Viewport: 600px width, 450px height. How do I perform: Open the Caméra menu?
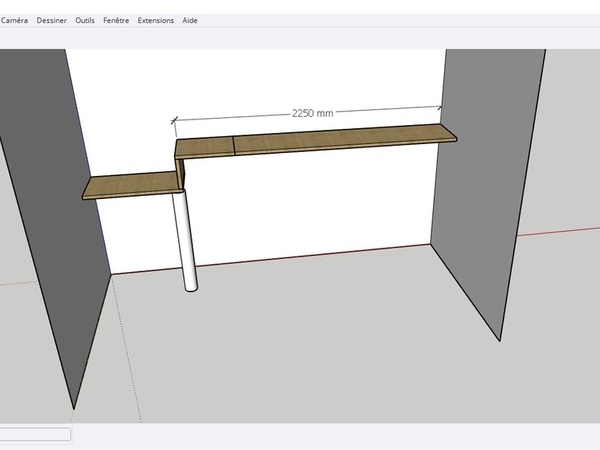coord(14,20)
